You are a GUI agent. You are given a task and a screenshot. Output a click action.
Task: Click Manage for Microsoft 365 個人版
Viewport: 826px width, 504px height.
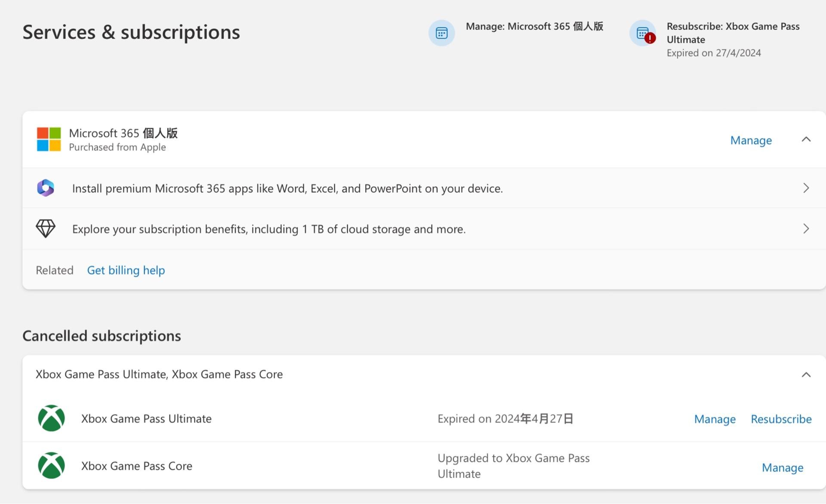pos(751,140)
